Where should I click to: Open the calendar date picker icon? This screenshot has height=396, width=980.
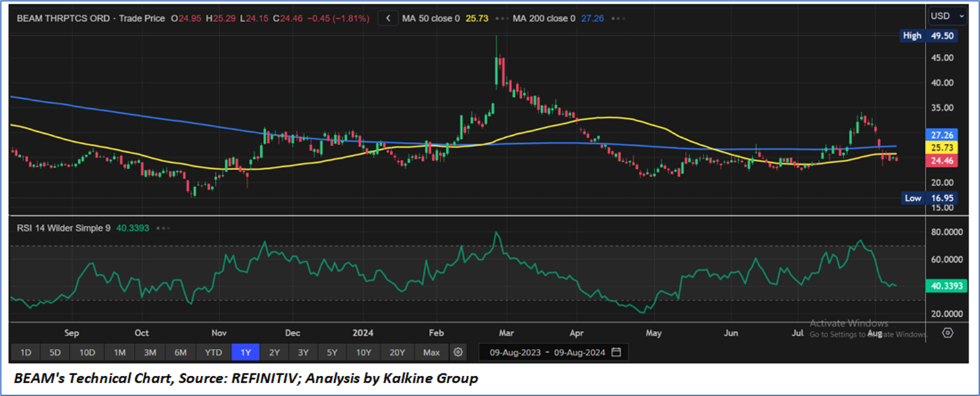click(x=616, y=352)
